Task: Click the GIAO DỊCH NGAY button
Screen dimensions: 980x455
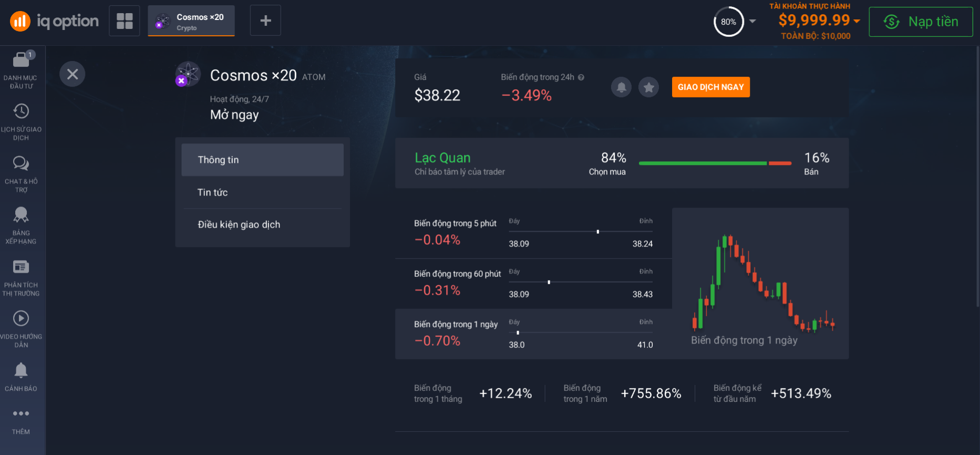Action: tap(710, 87)
